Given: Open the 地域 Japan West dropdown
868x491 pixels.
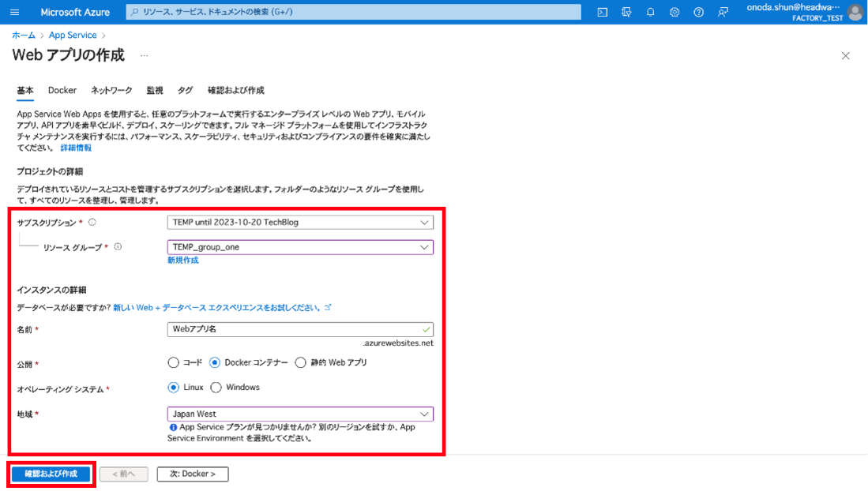Looking at the screenshot, I should click(x=300, y=414).
